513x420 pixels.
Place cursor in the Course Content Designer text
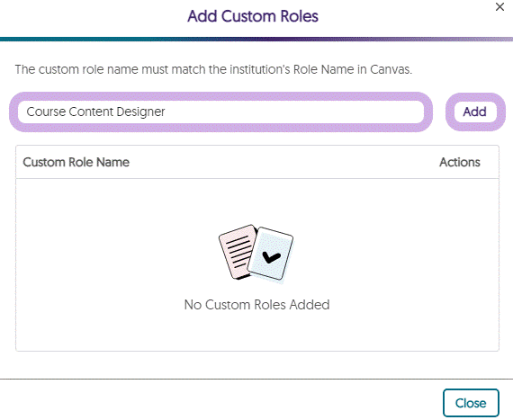pyautogui.click(x=95, y=112)
